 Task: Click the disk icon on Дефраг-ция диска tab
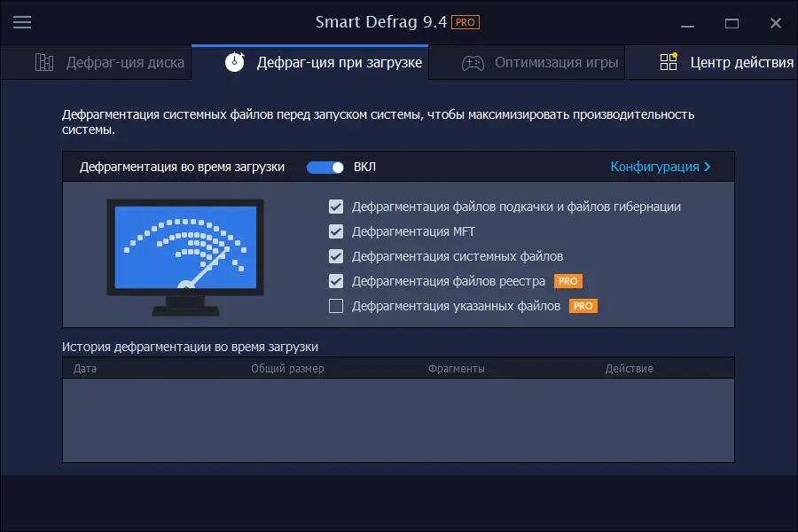[x=43, y=62]
